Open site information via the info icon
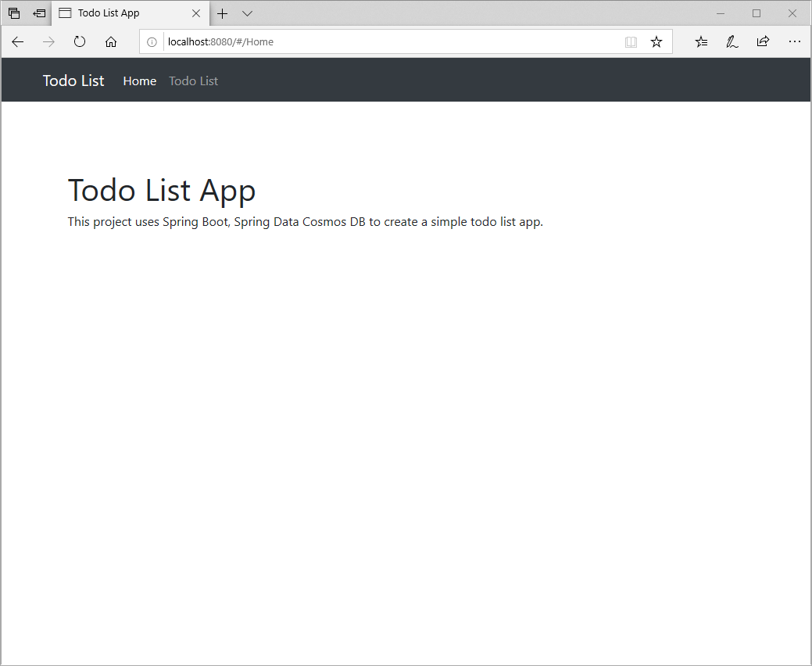 (x=152, y=41)
